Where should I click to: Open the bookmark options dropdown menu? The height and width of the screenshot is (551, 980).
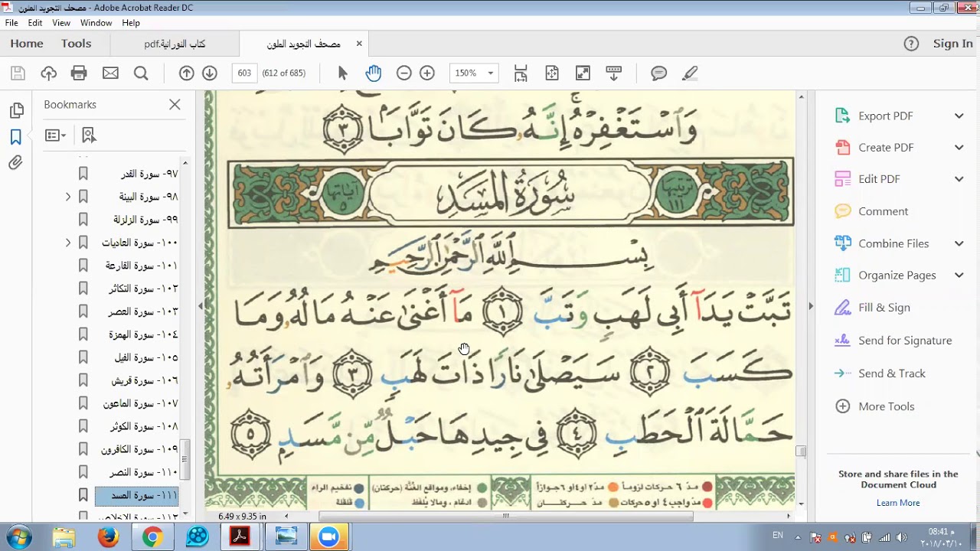[55, 135]
